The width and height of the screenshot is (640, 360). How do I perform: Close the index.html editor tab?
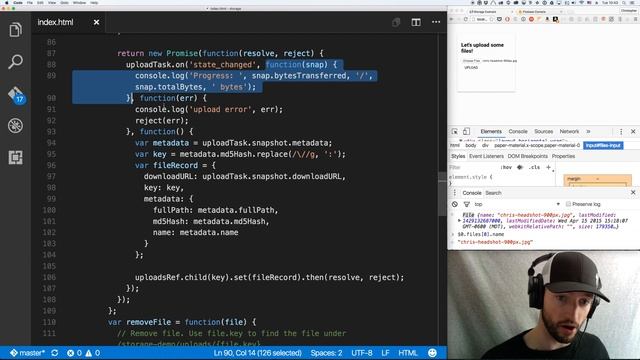(x=96, y=22)
